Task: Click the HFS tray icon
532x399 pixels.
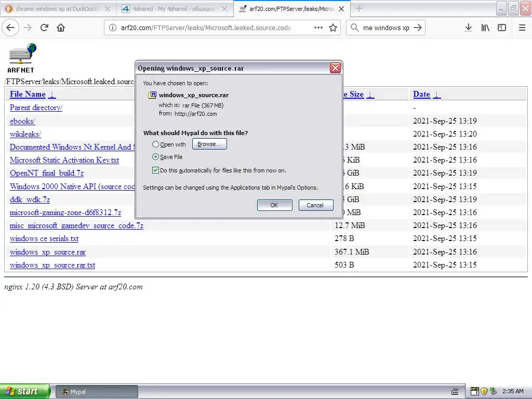Action: pyautogui.click(x=475, y=391)
